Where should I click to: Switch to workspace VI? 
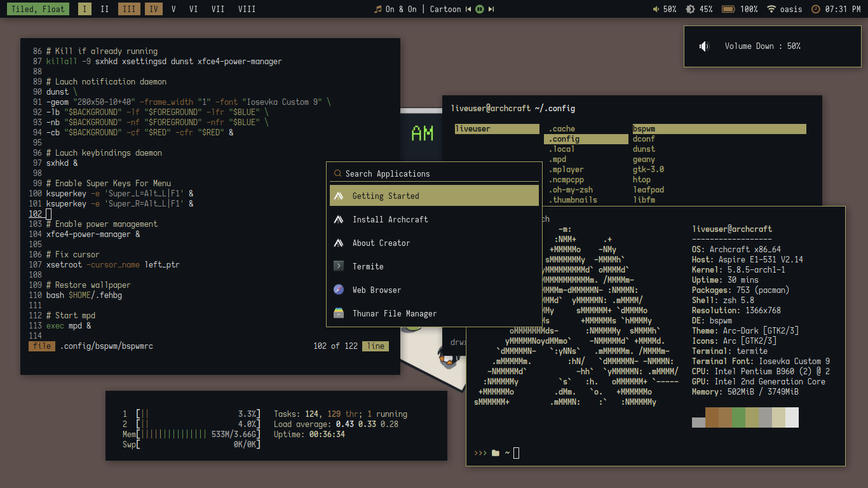pos(194,10)
